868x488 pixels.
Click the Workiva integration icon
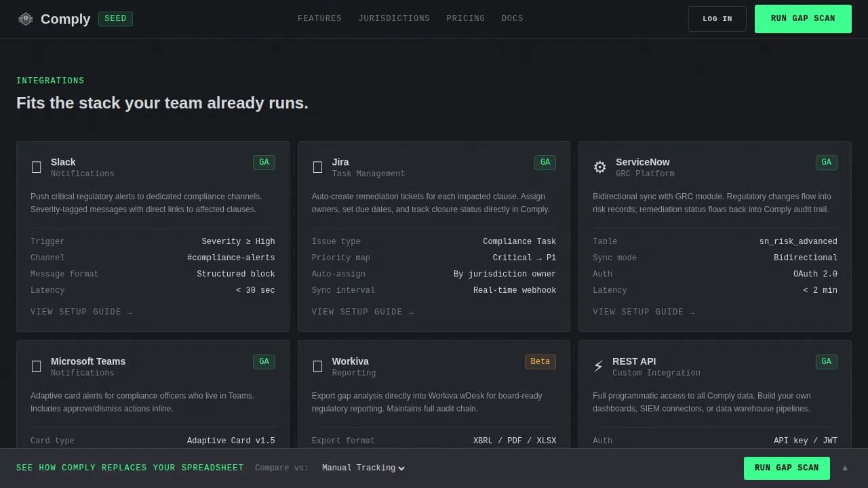coord(317,367)
